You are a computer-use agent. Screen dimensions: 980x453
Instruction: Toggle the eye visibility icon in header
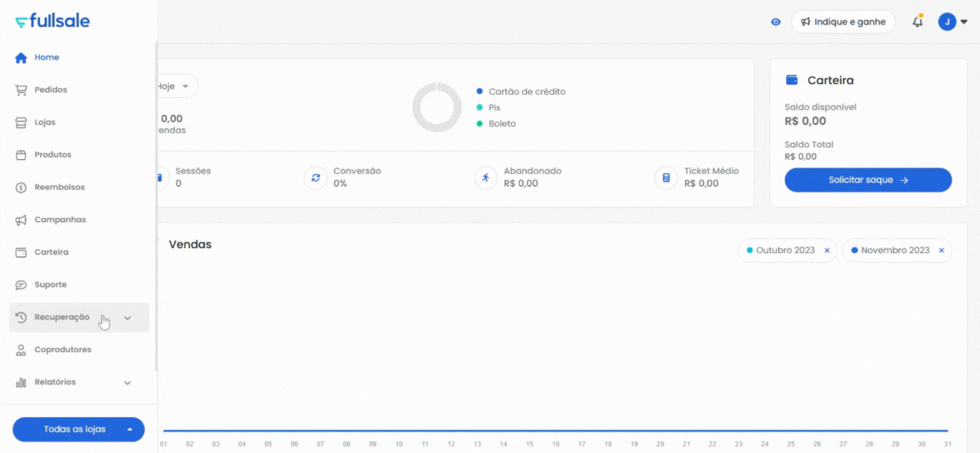pos(776,22)
